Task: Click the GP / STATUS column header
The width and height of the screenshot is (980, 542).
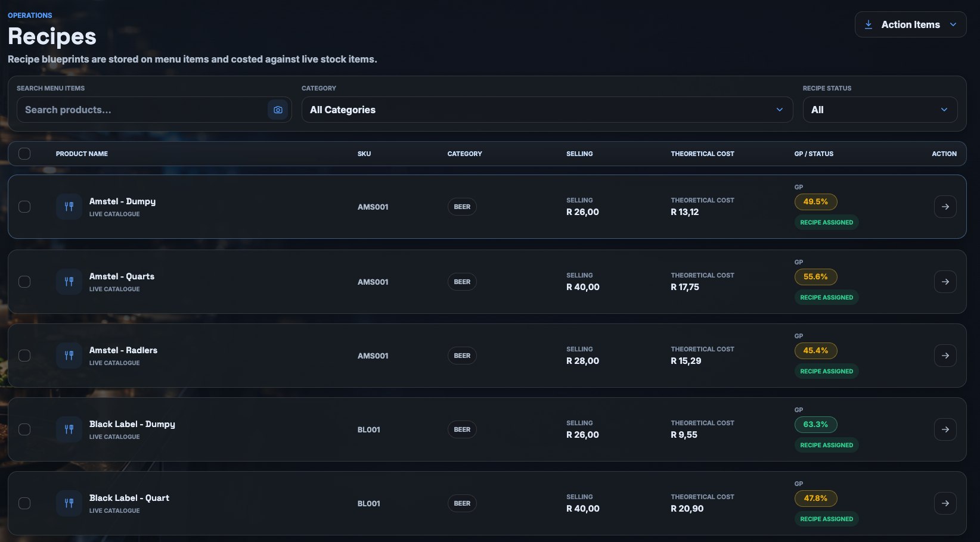Action: 814,154
